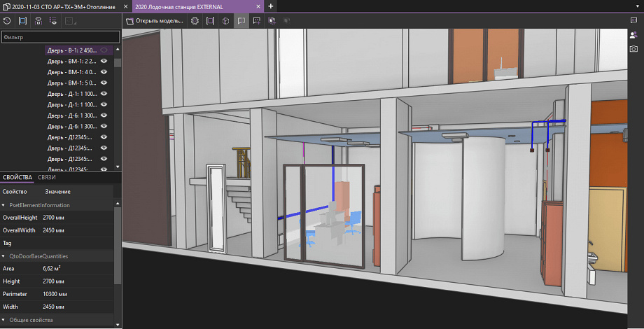Show the hidden Дверь - В-1 element
The height and width of the screenshot is (329, 644).
(x=104, y=50)
